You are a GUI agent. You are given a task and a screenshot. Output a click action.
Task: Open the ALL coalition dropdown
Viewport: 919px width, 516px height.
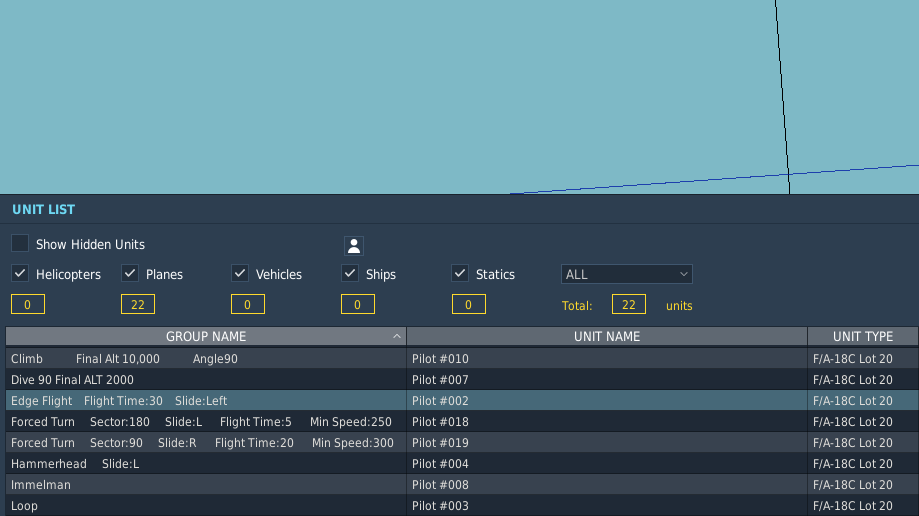[x=626, y=274]
